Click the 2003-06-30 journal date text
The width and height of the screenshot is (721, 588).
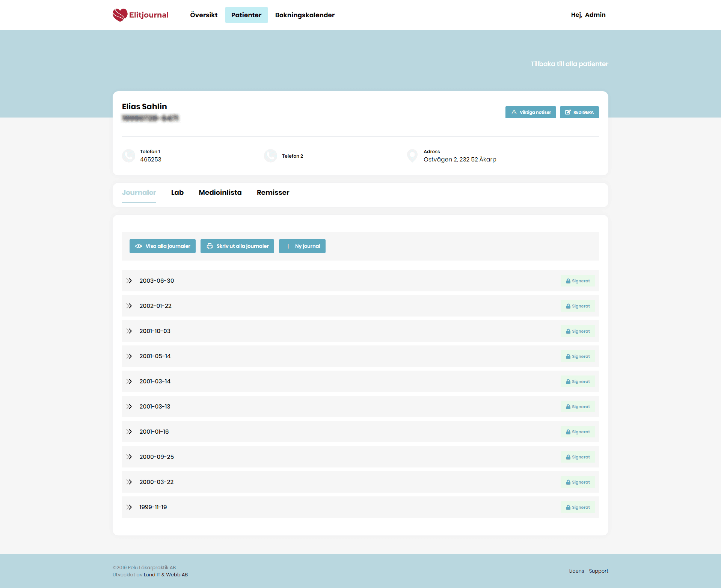[157, 281]
